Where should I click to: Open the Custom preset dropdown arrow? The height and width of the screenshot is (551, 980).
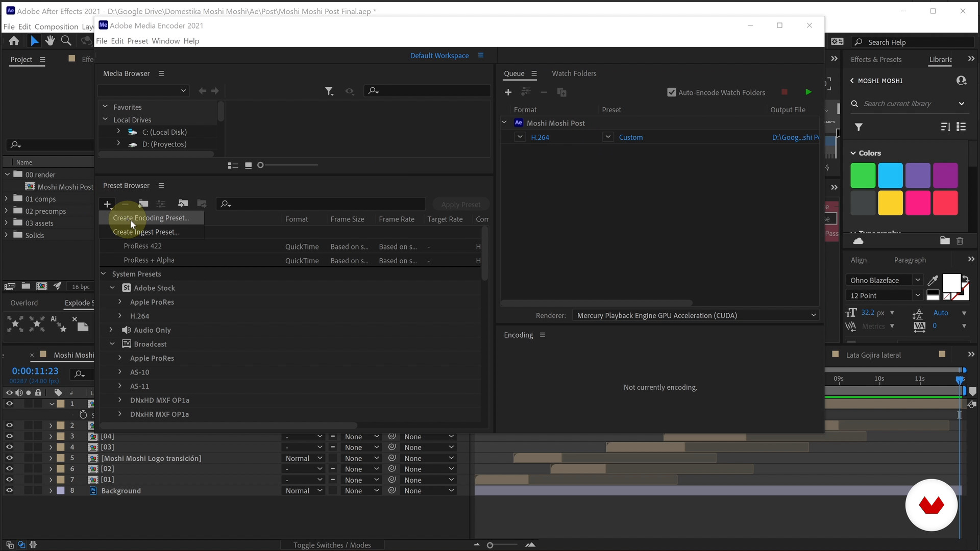(x=607, y=137)
